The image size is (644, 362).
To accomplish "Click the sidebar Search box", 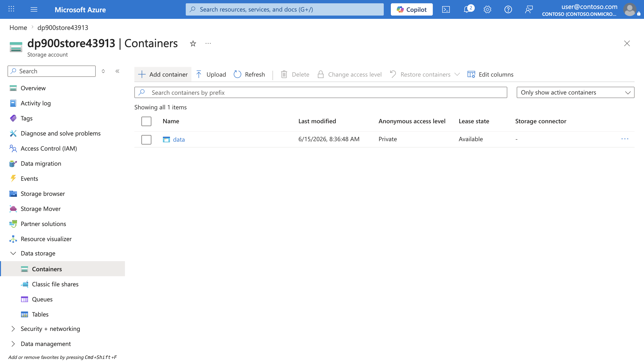I will [51, 71].
